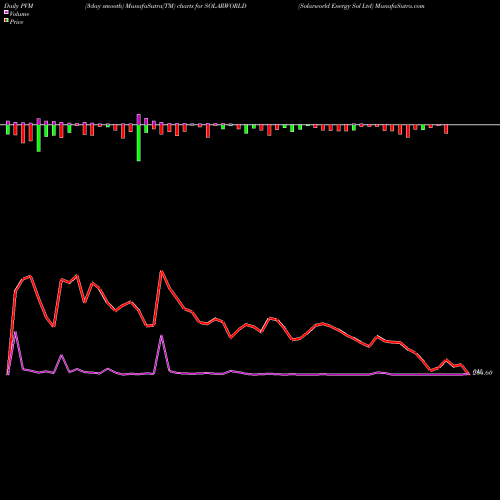Click the red-green Price legend swatch

click(x=6, y=21)
